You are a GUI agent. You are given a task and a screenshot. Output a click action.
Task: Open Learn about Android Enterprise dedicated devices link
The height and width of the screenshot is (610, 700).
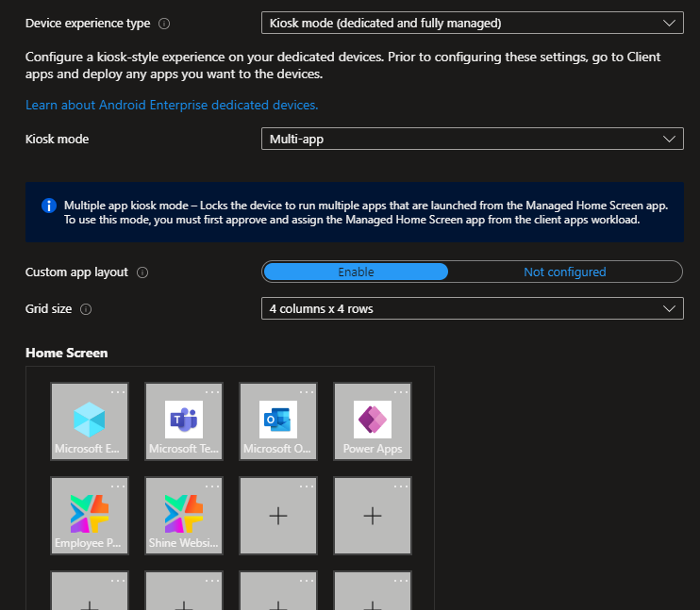tap(172, 105)
